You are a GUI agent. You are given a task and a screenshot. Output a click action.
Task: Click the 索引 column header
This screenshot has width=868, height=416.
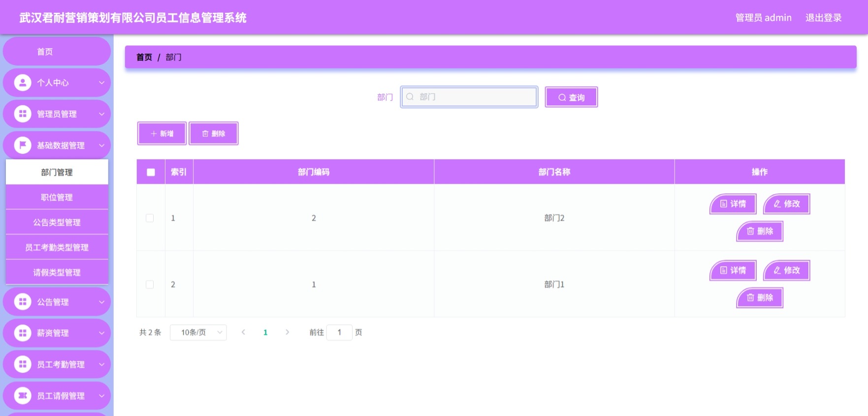(179, 172)
